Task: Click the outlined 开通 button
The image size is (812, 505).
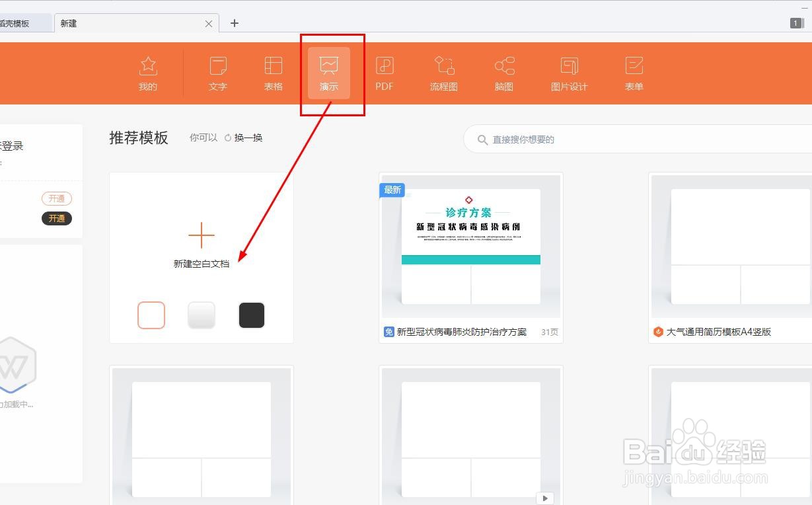Action: [x=57, y=198]
